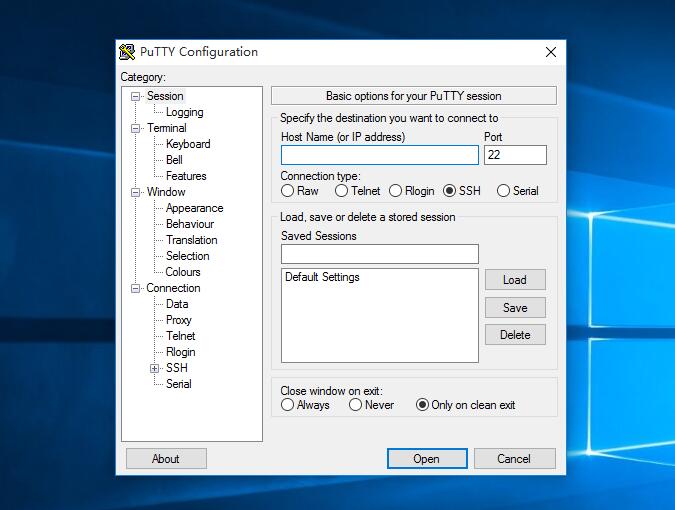The width and height of the screenshot is (675, 510).
Task: Select the Telnet connection type
Action: (341, 191)
